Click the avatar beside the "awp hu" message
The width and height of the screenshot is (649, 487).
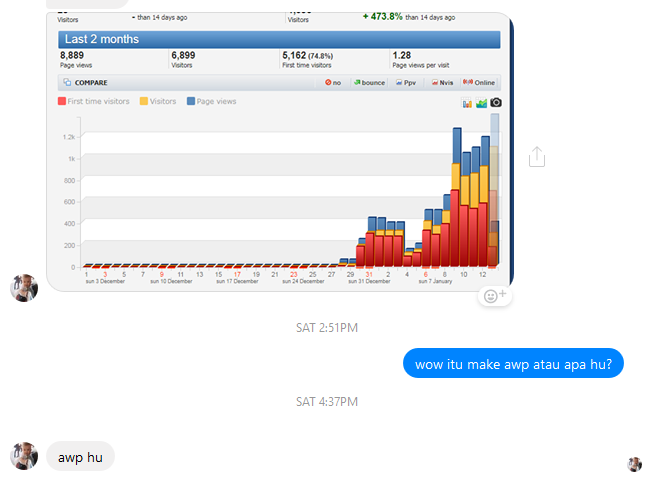[24, 456]
